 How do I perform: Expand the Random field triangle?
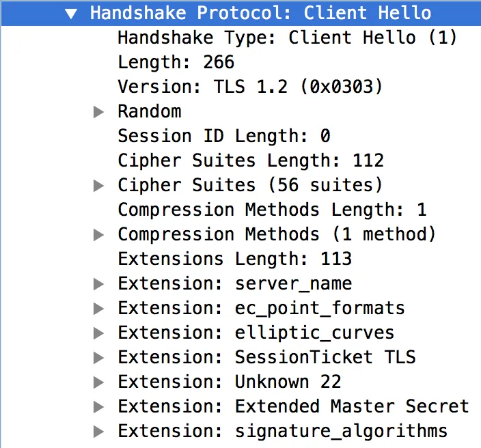pyautogui.click(x=99, y=112)
